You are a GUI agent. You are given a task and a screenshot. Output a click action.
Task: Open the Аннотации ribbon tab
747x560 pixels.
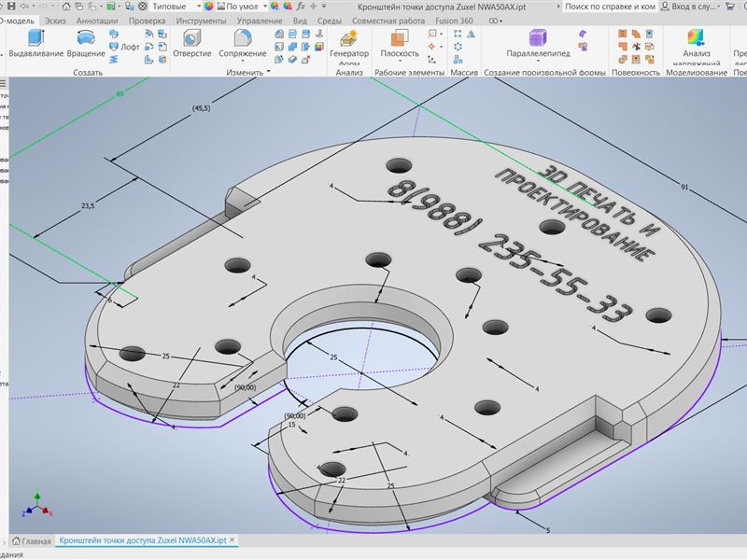[x=97, y=20]
